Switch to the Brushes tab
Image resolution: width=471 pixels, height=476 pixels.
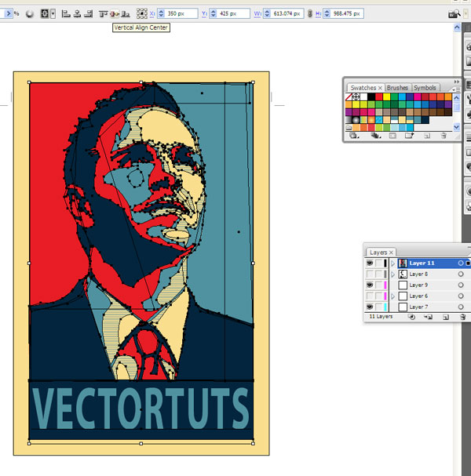pos(397,88)
